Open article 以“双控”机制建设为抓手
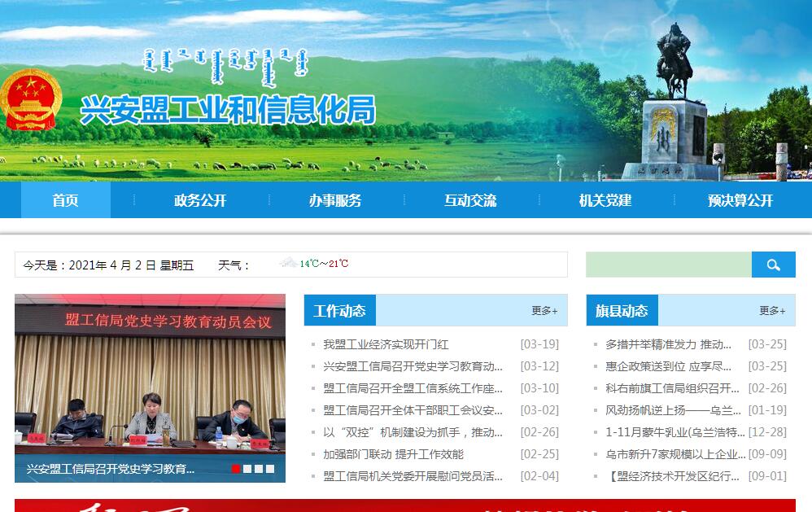The width and height of the screenshot is (812, 512). point(413,432)
